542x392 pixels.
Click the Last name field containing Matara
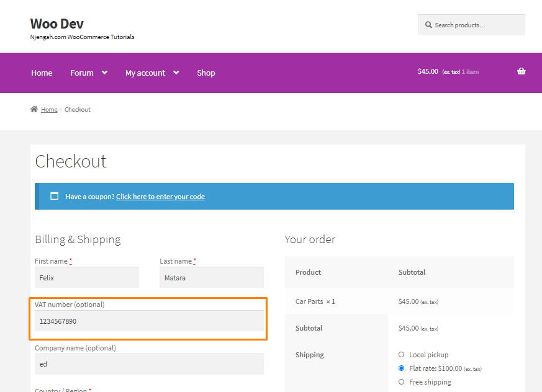212,277
